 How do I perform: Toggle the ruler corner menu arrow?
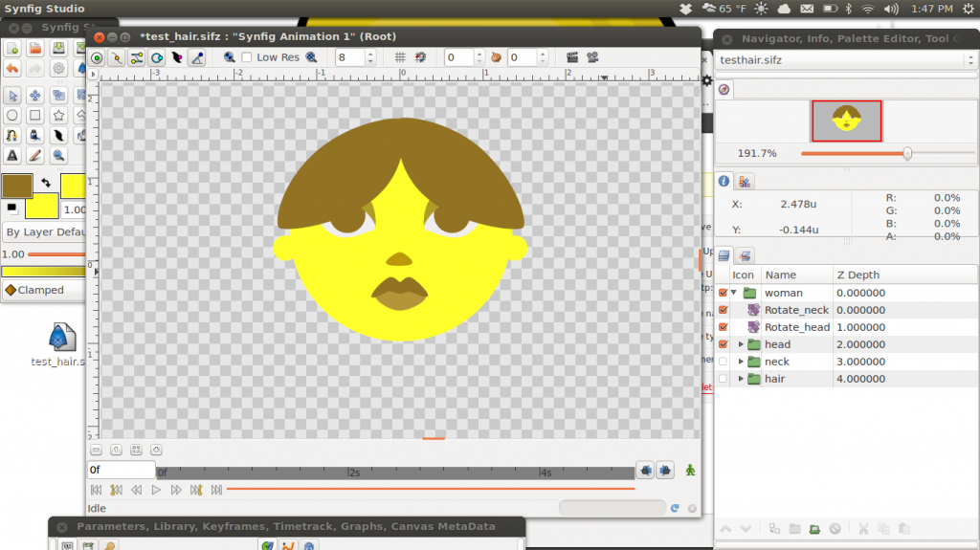point(93,75)
